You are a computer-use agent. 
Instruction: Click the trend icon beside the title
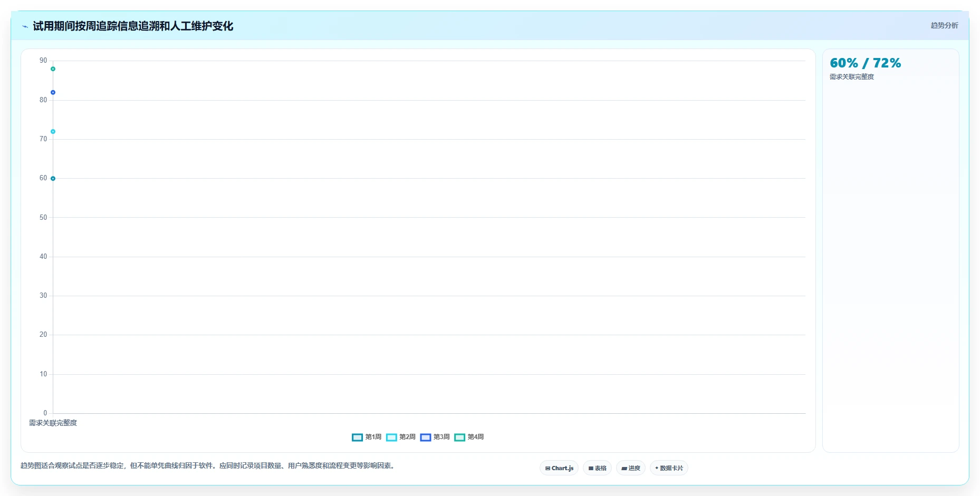click(x=25, y=26)
